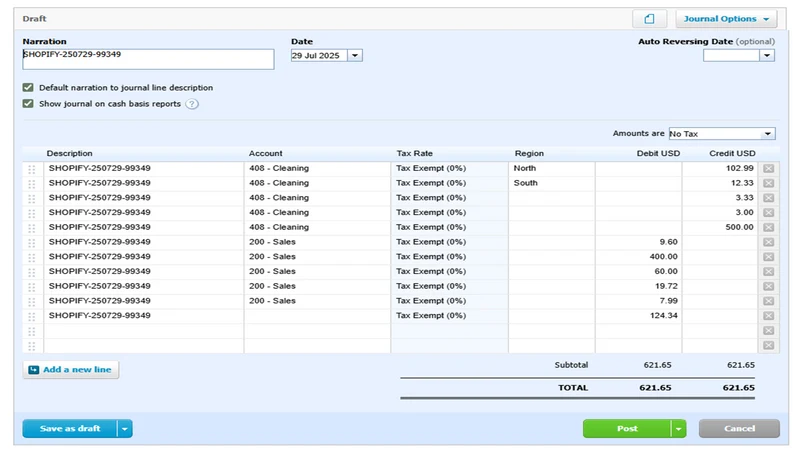Delete the line with credit 3.33
The height and width of the screenshot is (450, 800).
click(768, 198)
